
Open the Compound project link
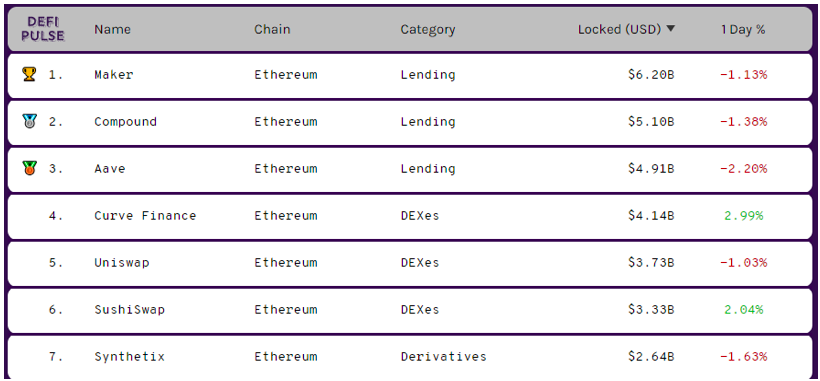pyautogui.click(x=126, y=122)
